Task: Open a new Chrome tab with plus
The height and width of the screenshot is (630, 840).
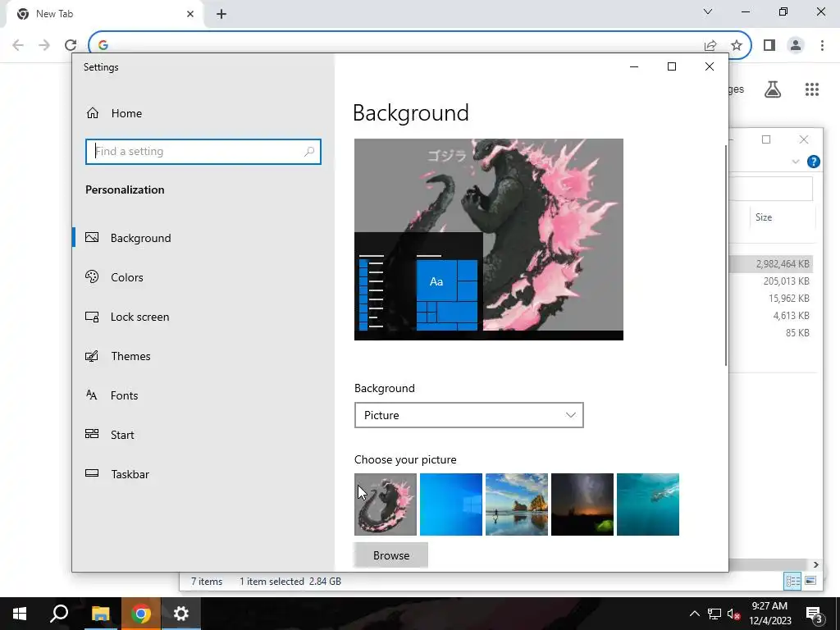Action: click(221, 14)
